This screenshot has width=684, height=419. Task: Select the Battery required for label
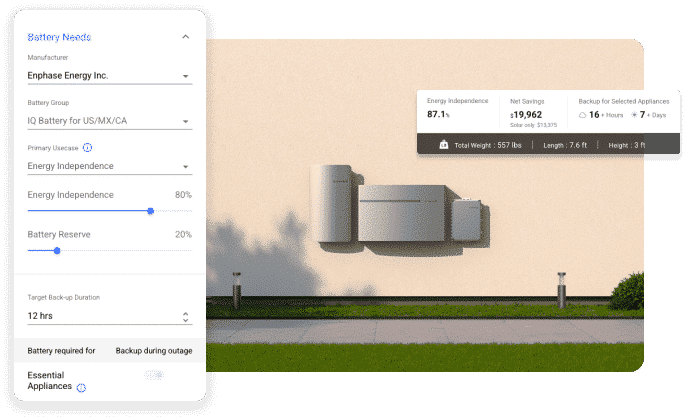pos(61,351)
